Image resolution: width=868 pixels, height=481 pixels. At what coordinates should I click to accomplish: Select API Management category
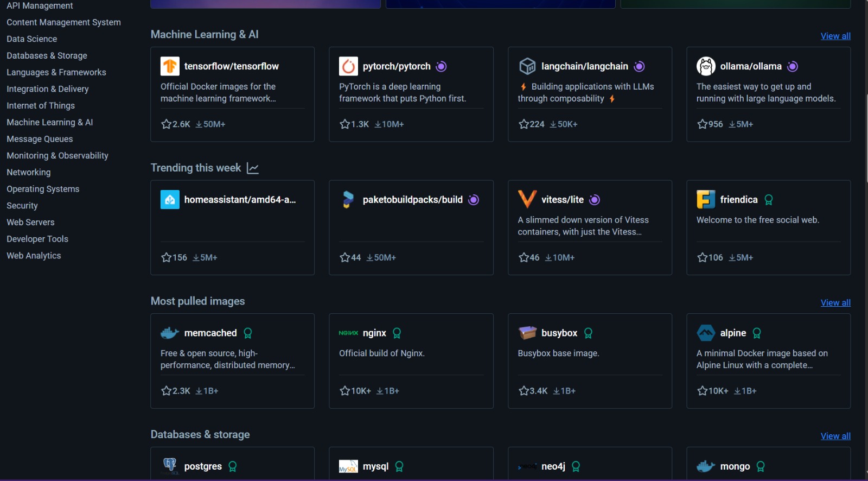(40, 5)
